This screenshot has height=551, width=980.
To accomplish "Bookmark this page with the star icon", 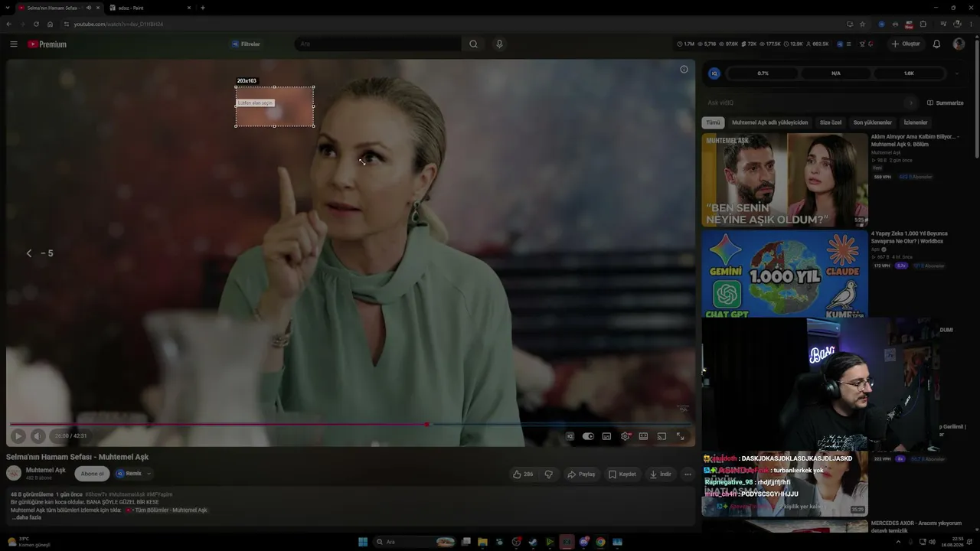I will [862, 24].
